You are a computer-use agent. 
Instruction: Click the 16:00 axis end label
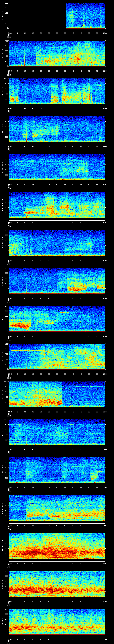click(105, 260)
